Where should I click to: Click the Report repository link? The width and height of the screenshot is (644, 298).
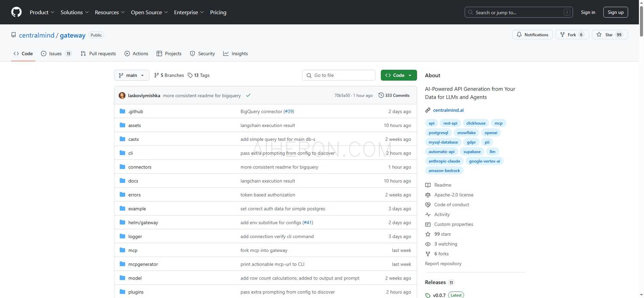point(443,263)
